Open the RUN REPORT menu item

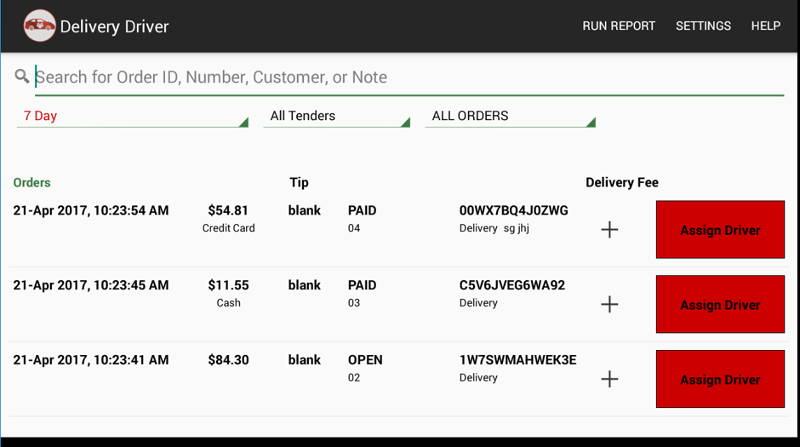[x=618, y=26]
